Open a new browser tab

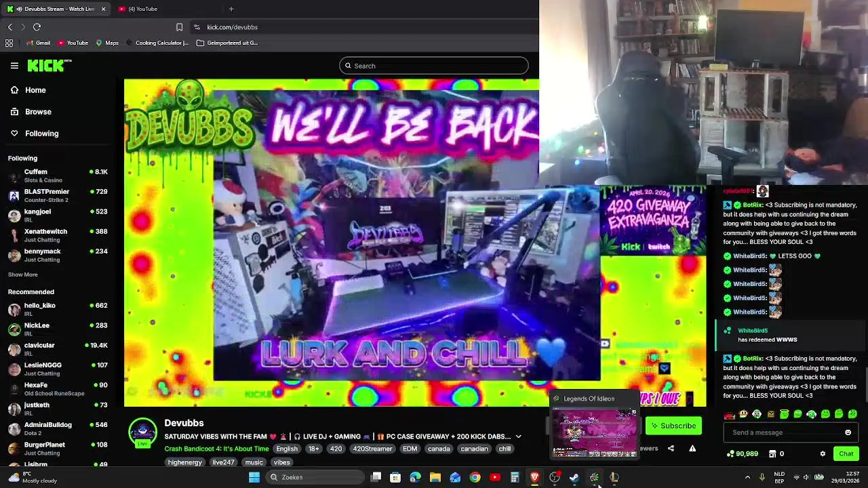231,9
